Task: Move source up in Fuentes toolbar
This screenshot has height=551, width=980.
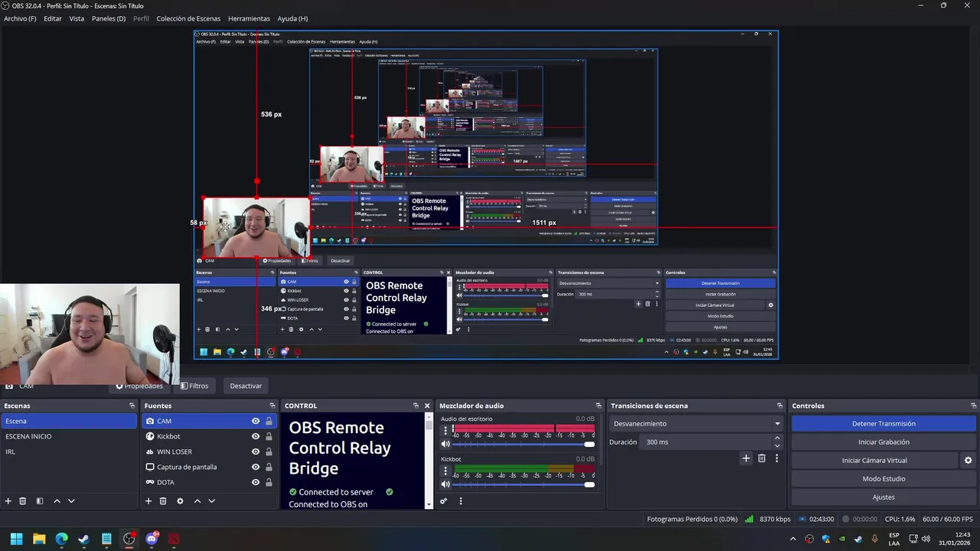Action: pyautogui.click(x=197, y=501)
